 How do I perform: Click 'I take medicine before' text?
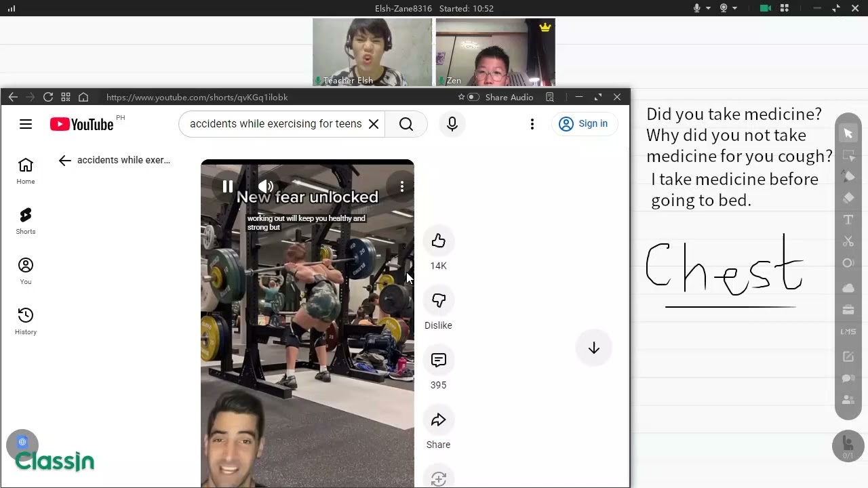pos(734,180)
